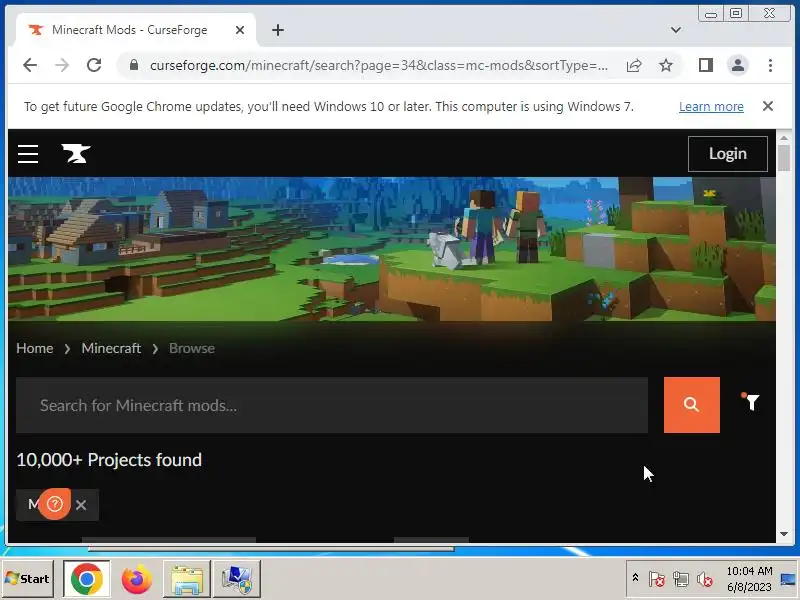Click the Show desktop button
This screenshot has width=800, height=600.
coord(788,579)
